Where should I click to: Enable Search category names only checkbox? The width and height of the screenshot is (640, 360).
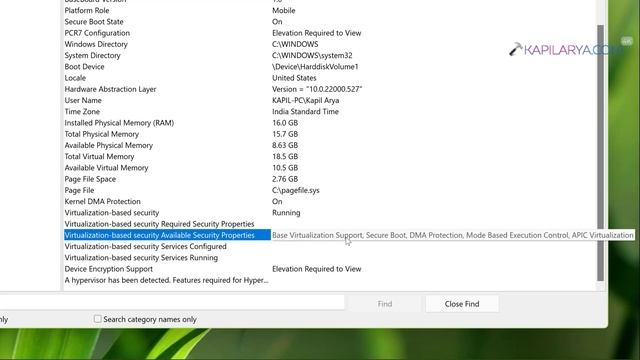pyautogui.click(x=98, y=319)
